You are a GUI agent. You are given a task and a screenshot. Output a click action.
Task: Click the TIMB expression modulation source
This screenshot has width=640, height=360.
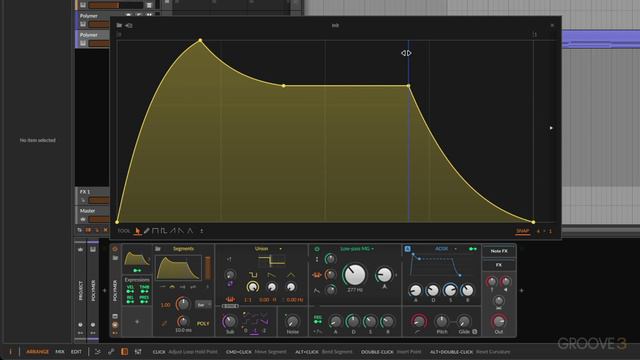pyautogui.click(x=144, y=289)
